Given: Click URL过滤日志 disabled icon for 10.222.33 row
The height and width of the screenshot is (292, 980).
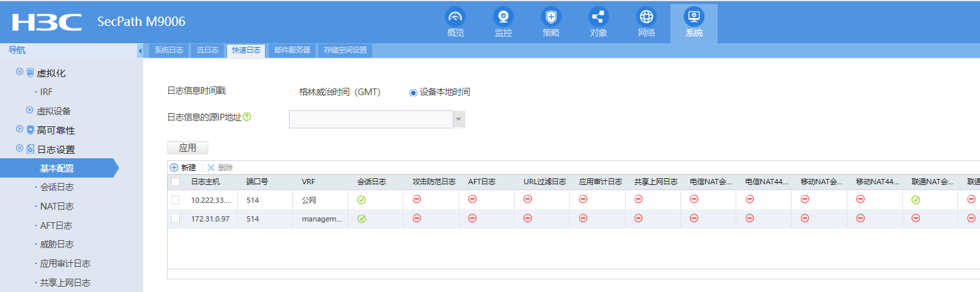Looking at the screenshot, I should [527, 199].
